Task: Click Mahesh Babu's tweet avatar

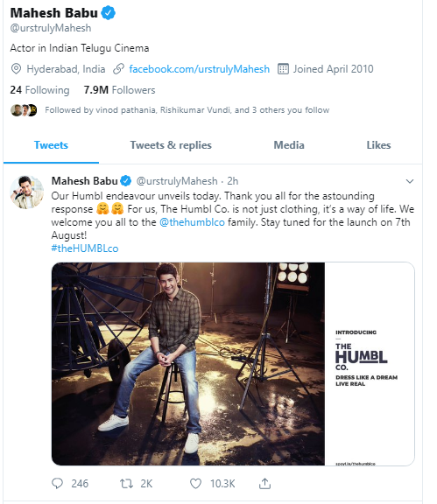Action: 27,192
